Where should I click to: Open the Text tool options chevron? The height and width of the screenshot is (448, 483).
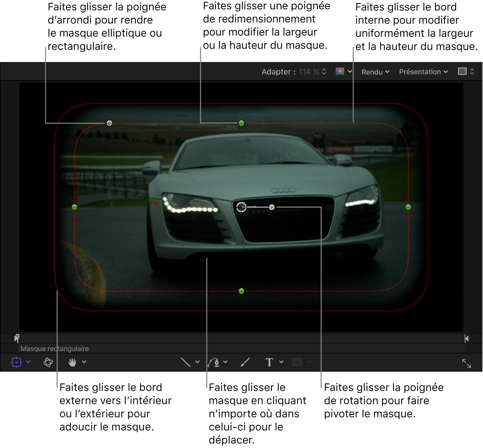pos(281,362)
